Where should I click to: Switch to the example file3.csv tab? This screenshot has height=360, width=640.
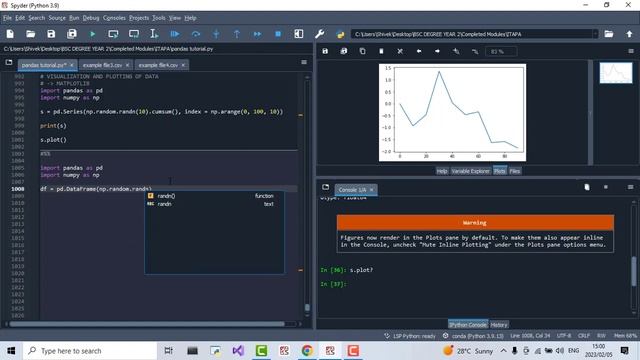pos(102,65)
